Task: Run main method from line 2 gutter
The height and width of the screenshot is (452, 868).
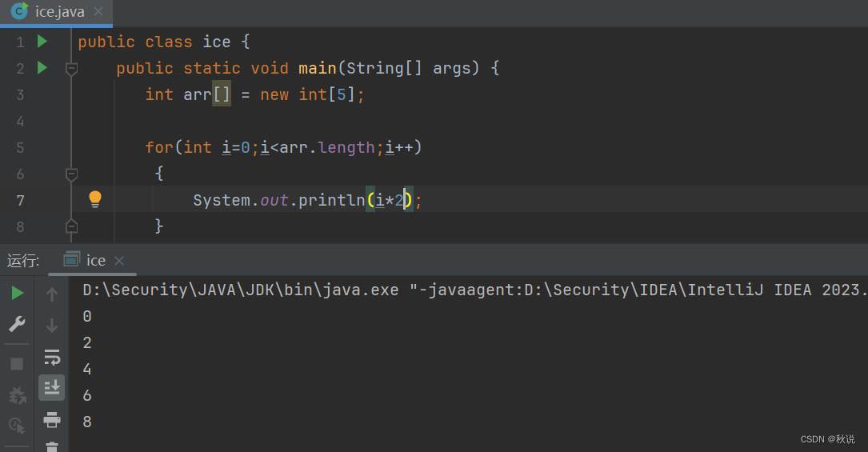Action: (42, 68)
